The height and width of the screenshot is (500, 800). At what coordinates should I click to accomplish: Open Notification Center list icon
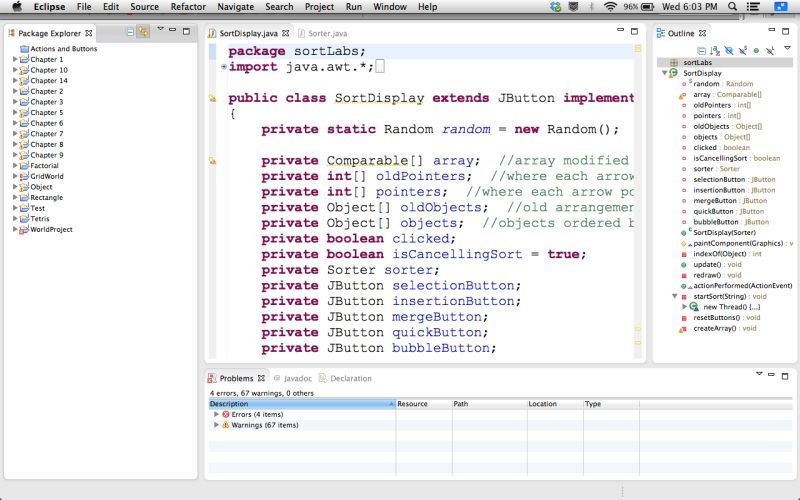753,7
